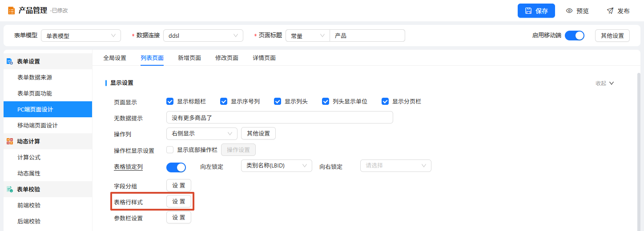Select 后端校验 in sidebar
Image resolution: width=644 pixels, height=231 pixels.
pyautogui.click(x=48, y=221)
